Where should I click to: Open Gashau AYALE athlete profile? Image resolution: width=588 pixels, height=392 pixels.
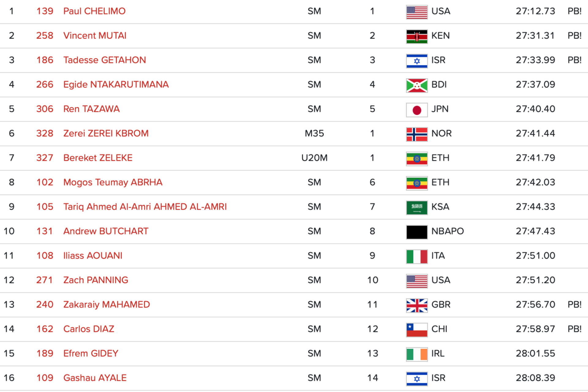95,378
